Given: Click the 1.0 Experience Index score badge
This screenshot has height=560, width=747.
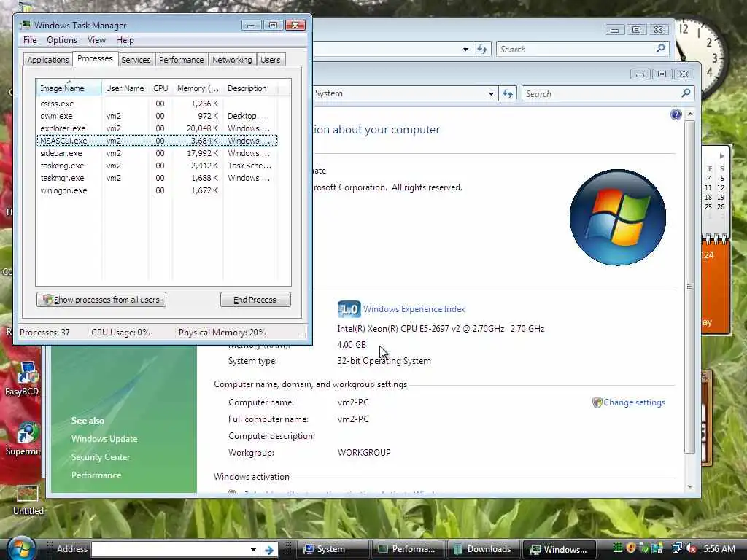Looking at the screenshot, I should (x=349, y=309).
